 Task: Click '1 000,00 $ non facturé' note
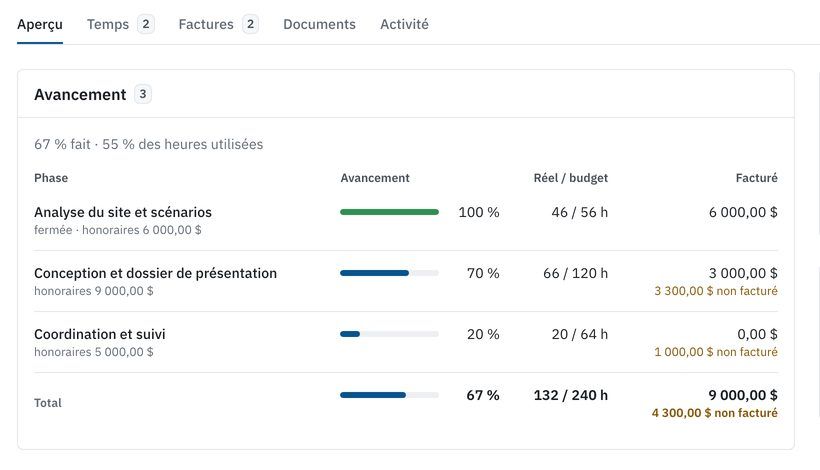pyautogui.click(x=716, y=352)
